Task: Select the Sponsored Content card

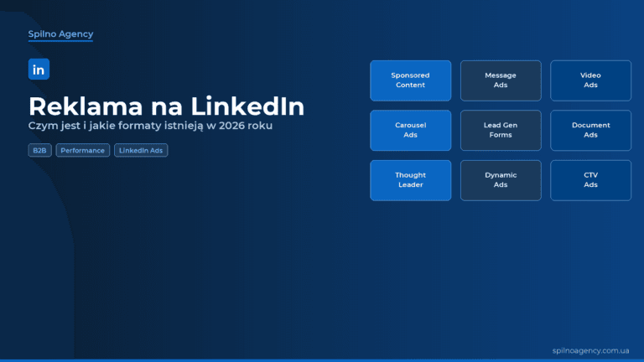Action: [410, 80]
